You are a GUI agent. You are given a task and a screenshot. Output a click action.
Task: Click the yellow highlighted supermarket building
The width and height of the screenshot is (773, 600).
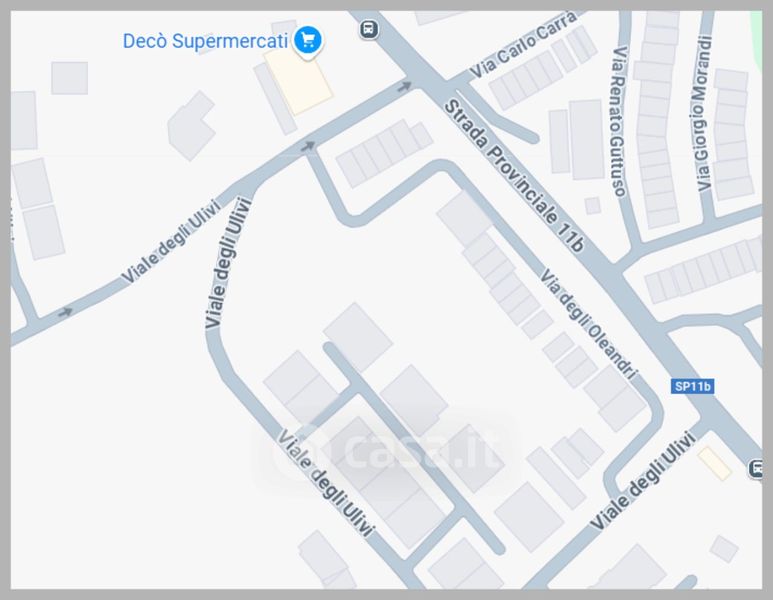coord(298,81)
